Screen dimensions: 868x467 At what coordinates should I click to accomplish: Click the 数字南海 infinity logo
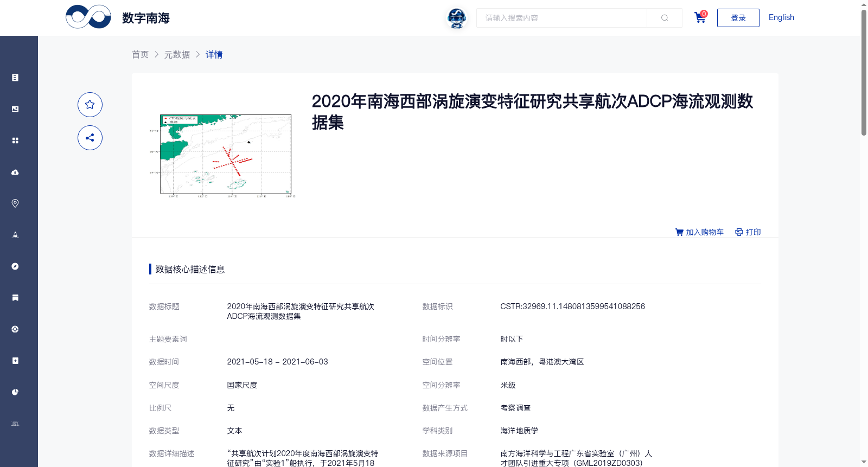[88, 17]
